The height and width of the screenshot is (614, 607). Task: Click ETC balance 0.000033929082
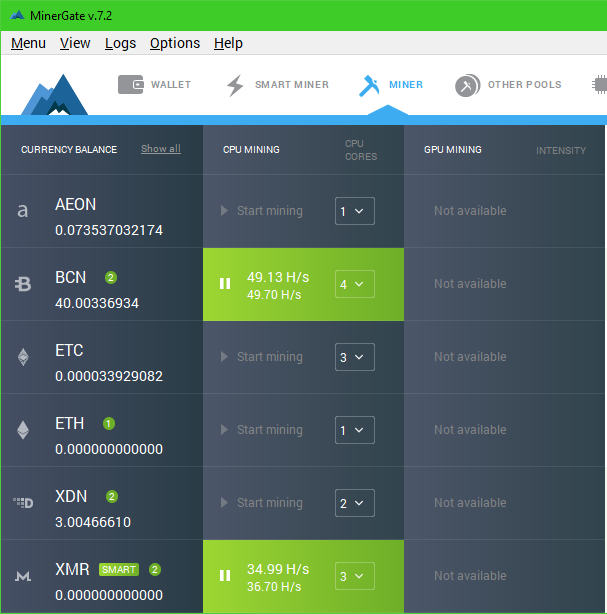[x=109, y=376]
